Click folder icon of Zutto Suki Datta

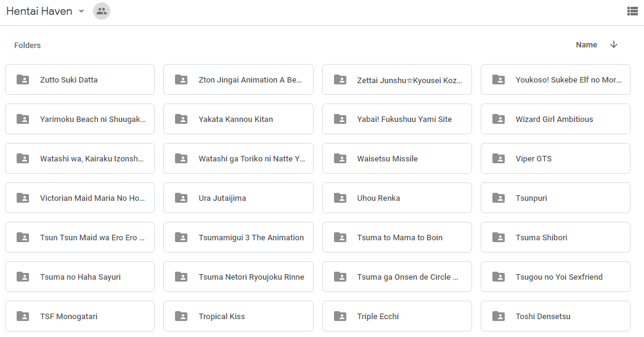click(x=23, y=79)
